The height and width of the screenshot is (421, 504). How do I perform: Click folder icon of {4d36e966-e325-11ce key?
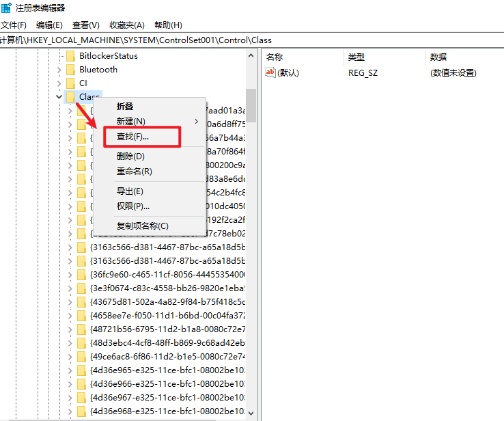82,384
